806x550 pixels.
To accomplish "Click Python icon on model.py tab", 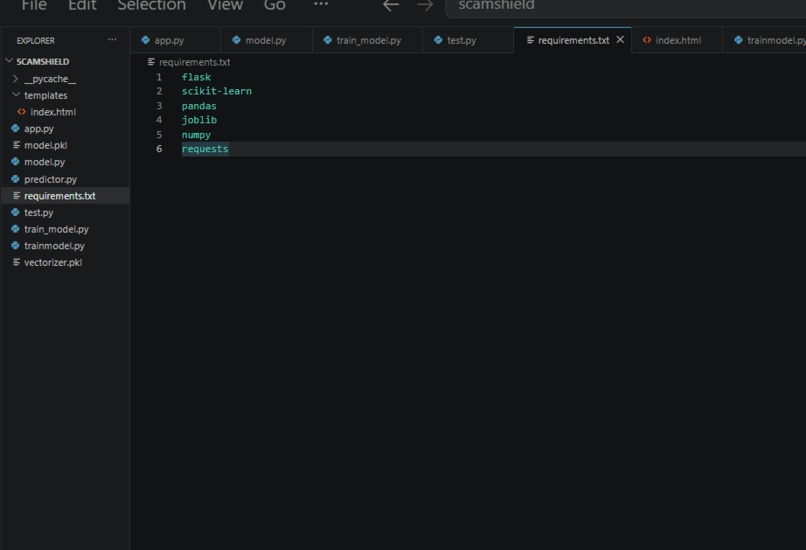I will pyautogui.click(x=236, y=40).
